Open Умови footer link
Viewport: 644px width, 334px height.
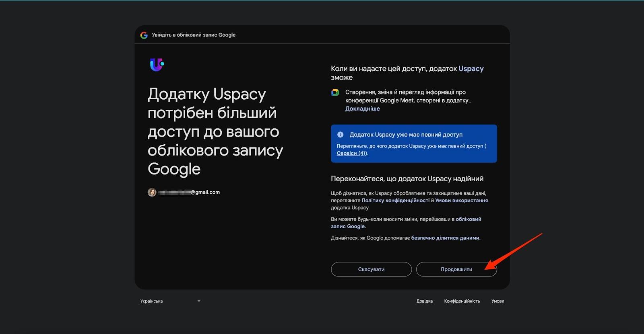pos(498,301)
